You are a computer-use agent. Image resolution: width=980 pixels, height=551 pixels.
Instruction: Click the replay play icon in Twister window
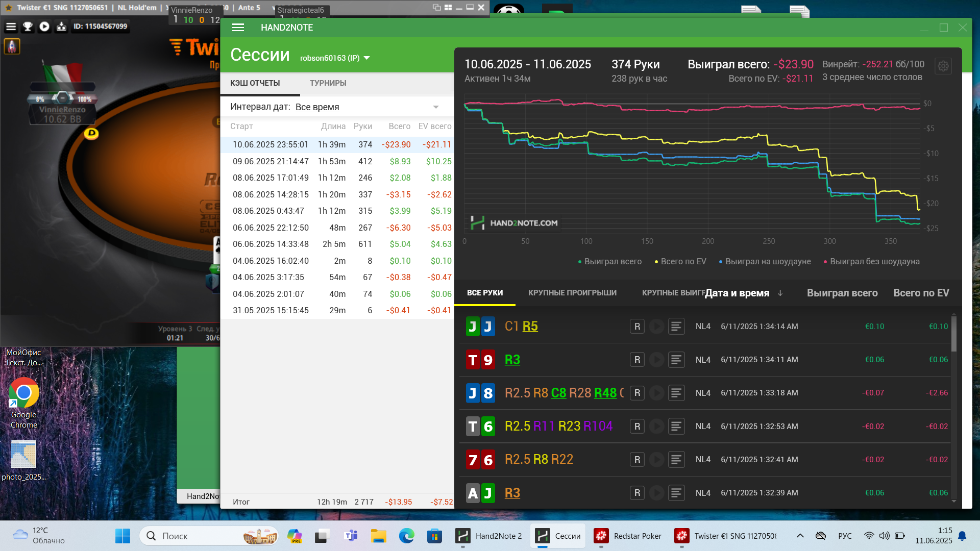click(44, 27)
